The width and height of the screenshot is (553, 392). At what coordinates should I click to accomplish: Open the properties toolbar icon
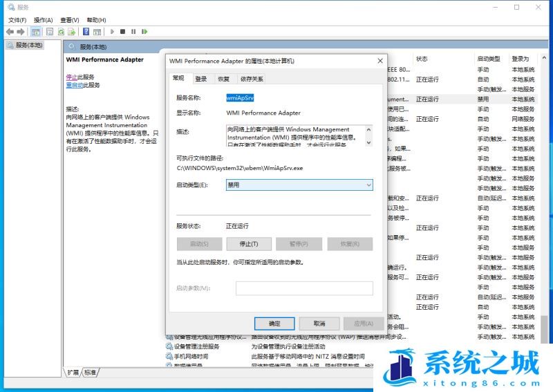coord(50,32)
